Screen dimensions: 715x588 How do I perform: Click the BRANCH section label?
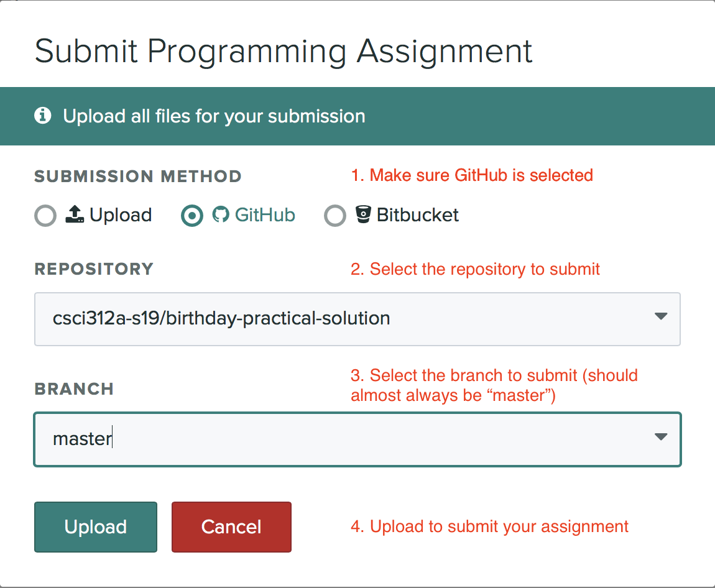(74, 389)
